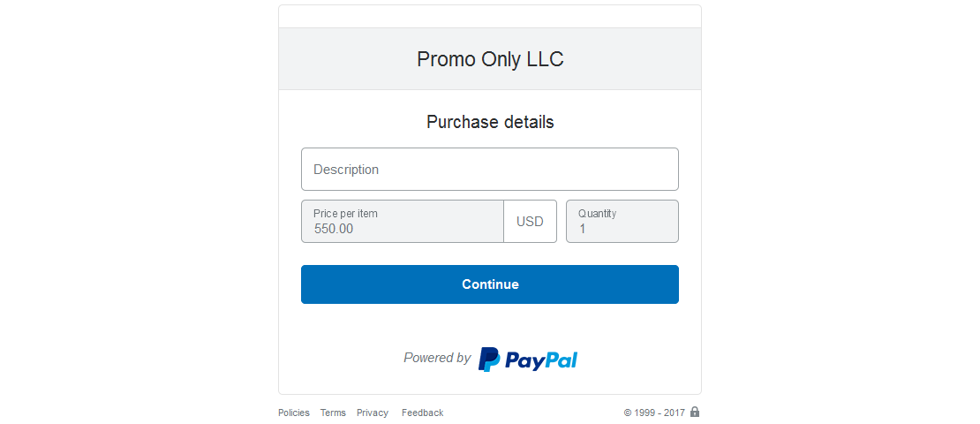Select the Price per item field
This screenshot has height=424, width=980.
point(403,222)
